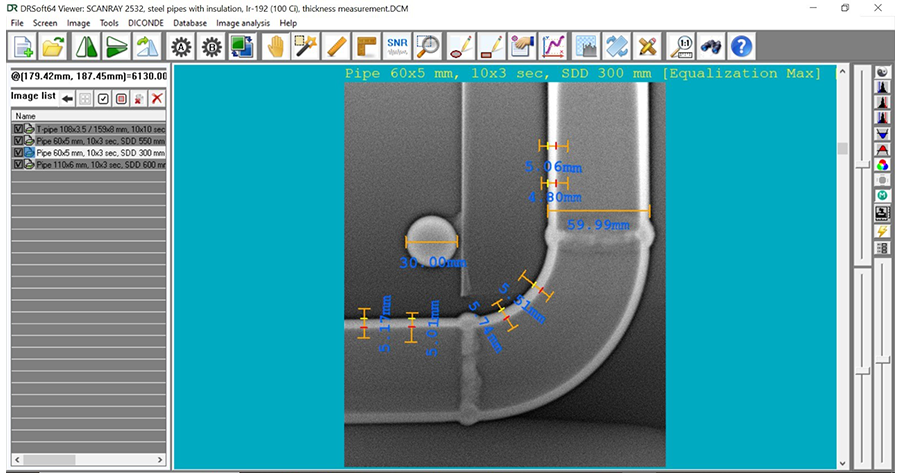Uncheck the Pipe 110x6 mm checkbox
This screenshot has height=473, width=900.
17,164
